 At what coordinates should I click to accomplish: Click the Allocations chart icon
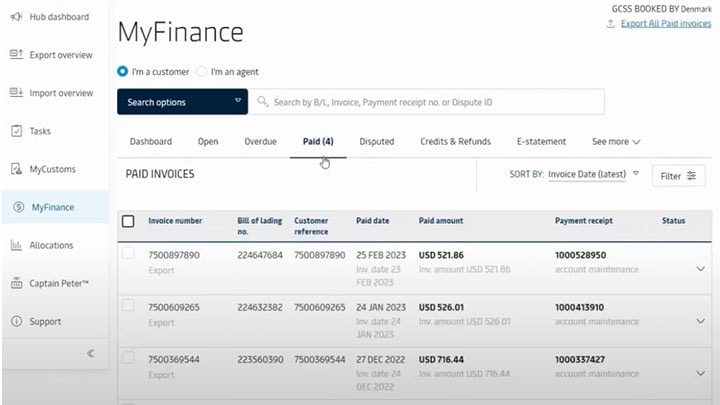click(x=16, y=245)
